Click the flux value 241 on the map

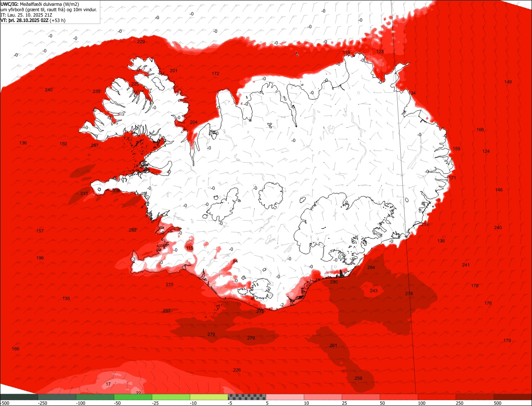tap(466, 265)
